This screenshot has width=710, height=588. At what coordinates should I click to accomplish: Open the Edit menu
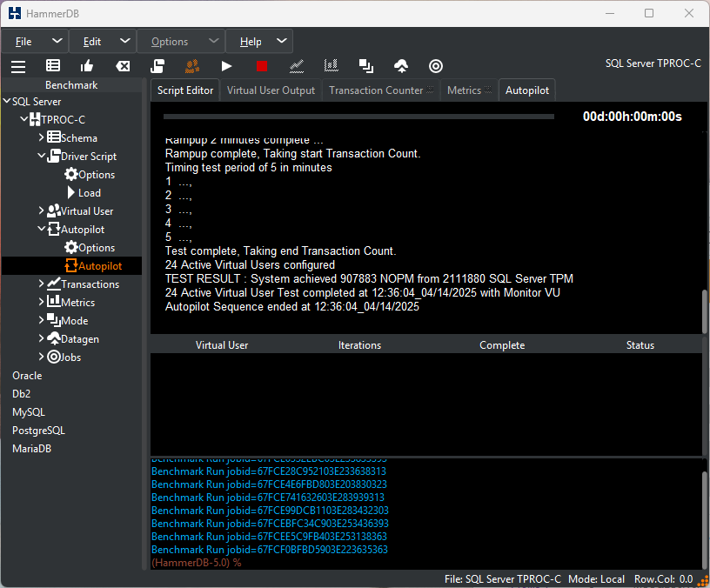[x=92, y=42]
